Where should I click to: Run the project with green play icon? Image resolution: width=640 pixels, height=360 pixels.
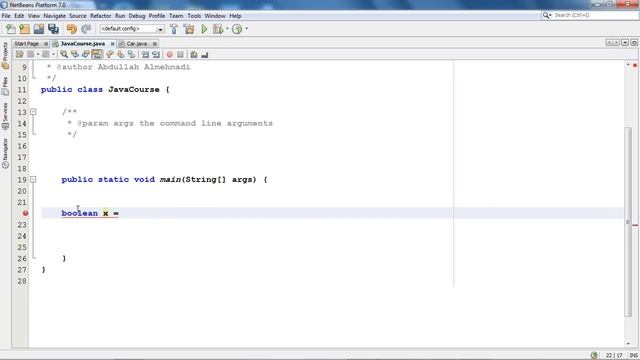point(204,29)
